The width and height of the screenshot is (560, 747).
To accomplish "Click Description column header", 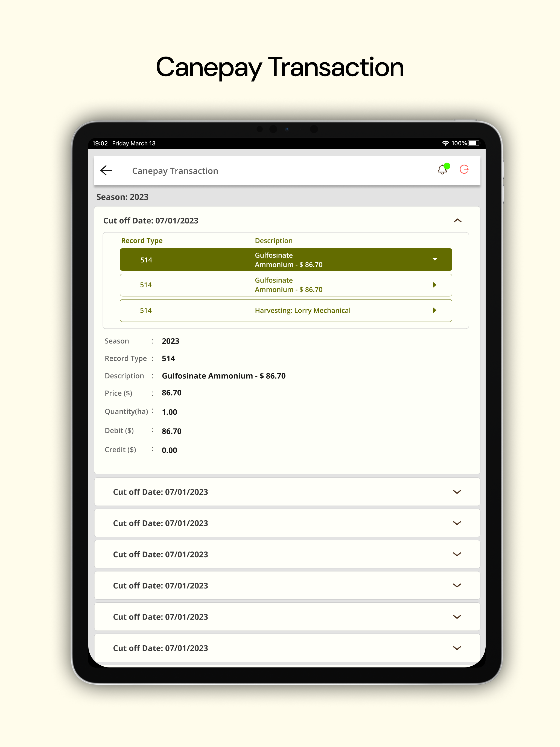I will click(274, 240).
